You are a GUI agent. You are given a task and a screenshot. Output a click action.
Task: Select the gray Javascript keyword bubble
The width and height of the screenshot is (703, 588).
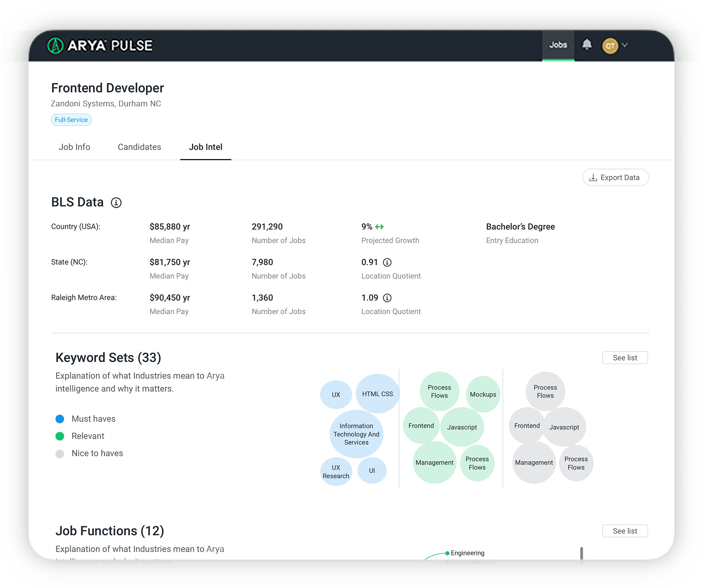(564, 427)
